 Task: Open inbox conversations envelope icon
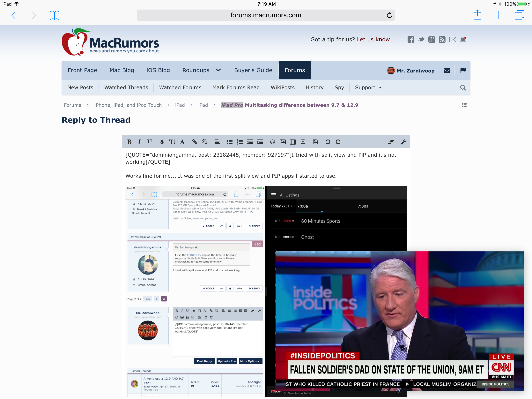tap(447, 70)
